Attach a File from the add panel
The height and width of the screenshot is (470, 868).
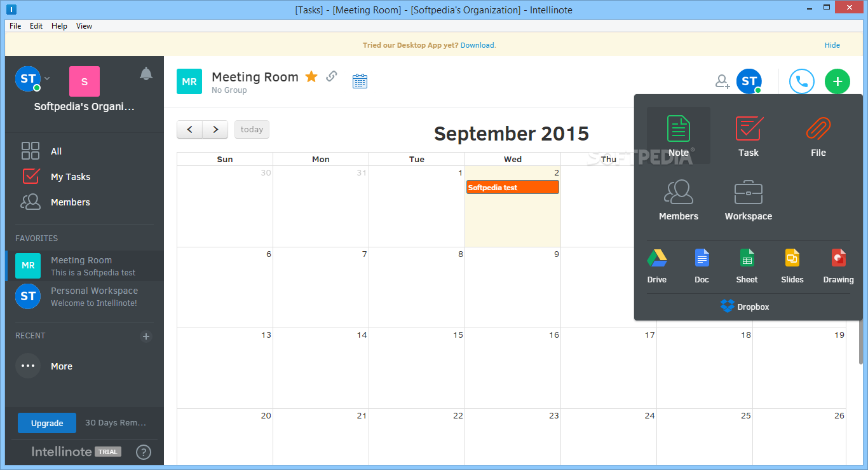[x=818, y=135]
